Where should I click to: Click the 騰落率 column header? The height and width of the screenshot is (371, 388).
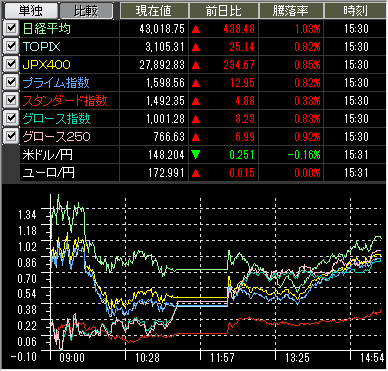tap(291, 11)
